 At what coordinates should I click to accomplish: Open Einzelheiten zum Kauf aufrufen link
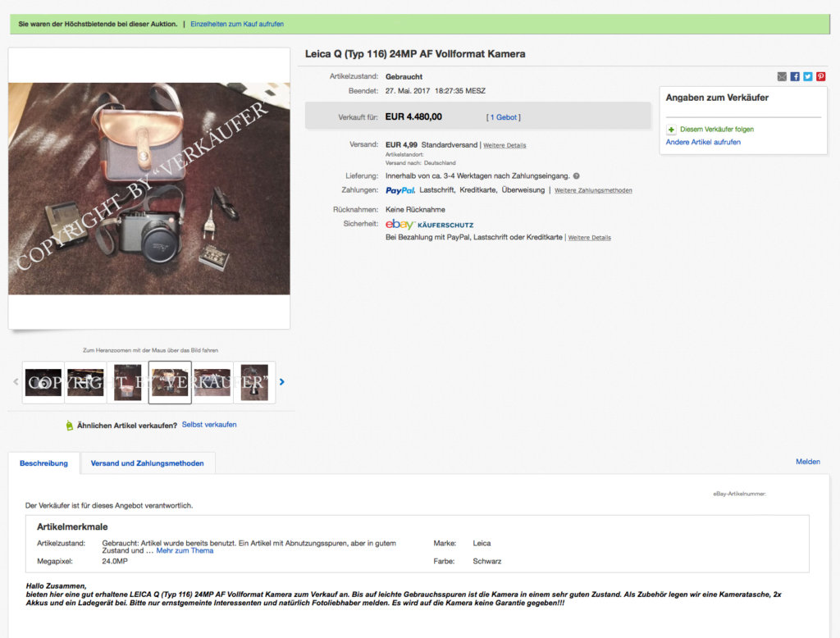pos(237,24)
